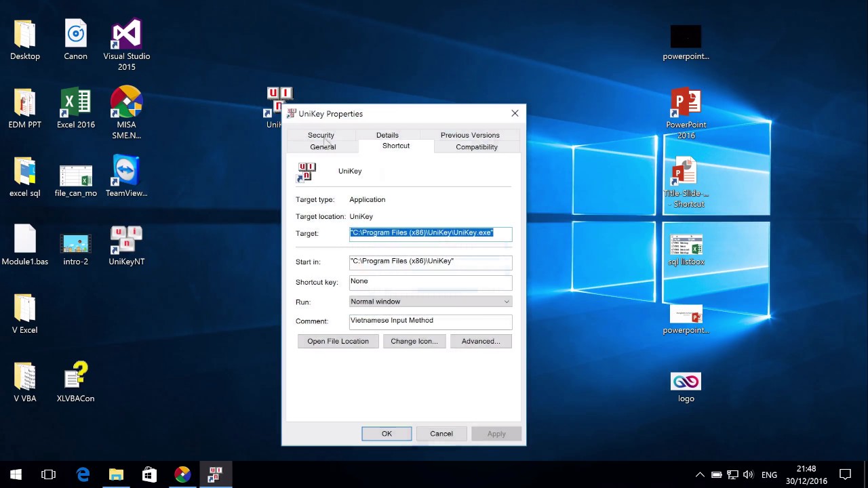The width and height of the screenshot is (868, 488).
Task: Open Action Center notifications icon
Action: pos(846,474)
